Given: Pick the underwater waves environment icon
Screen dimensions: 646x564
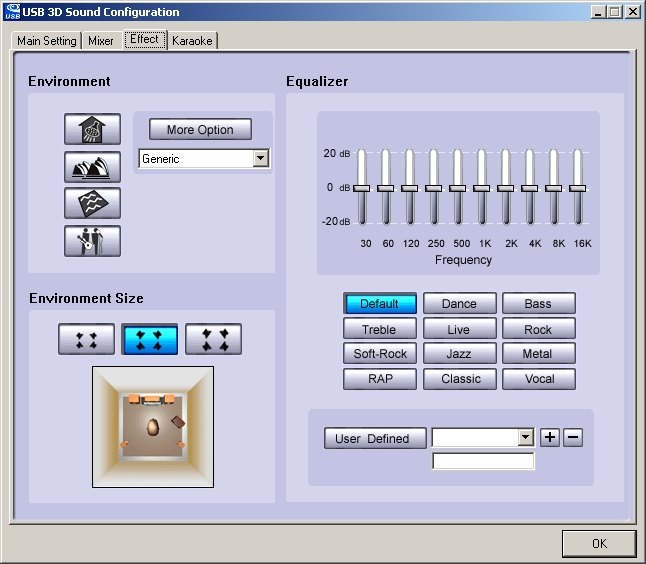Looking at the screenshot, I should pyautogui.click(x=92, y=203).
